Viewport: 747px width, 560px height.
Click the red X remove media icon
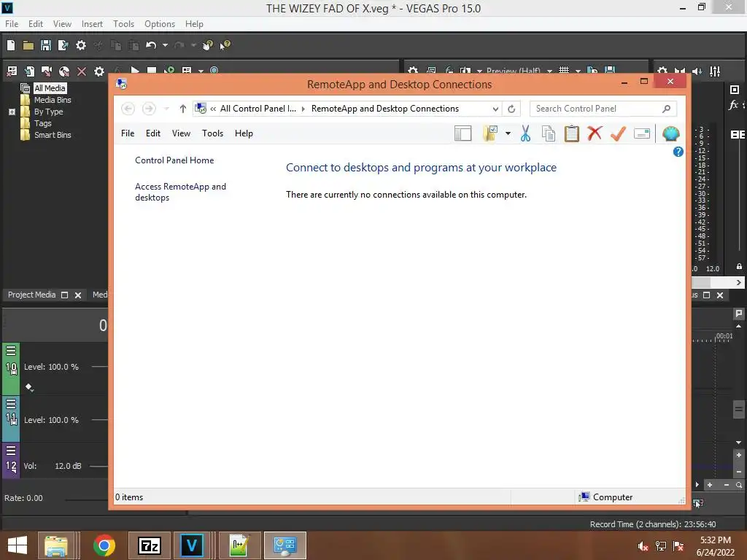[x=82, y=71]
